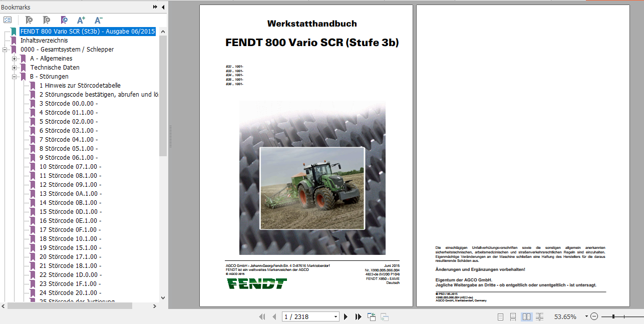The width and height of the screenshot is (644, 324).
Task: Click the purple bookmark properties icon
Action: coord(64,20)
